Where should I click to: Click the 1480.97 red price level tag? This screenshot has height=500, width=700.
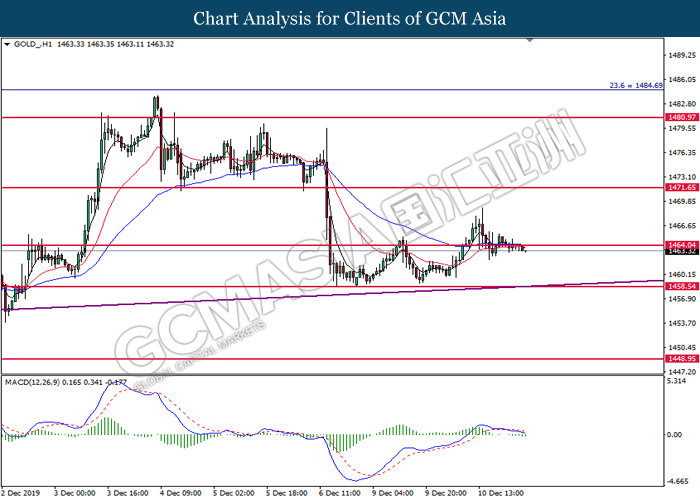point(681,117)
